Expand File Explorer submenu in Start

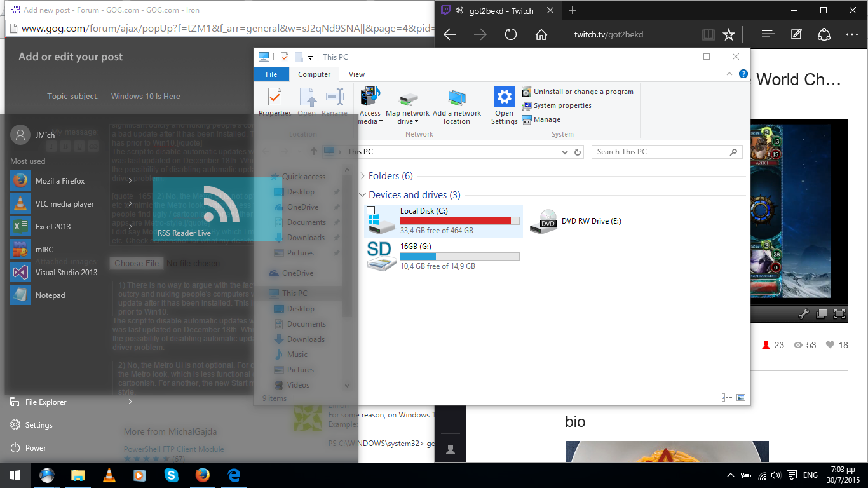(130, 402)
